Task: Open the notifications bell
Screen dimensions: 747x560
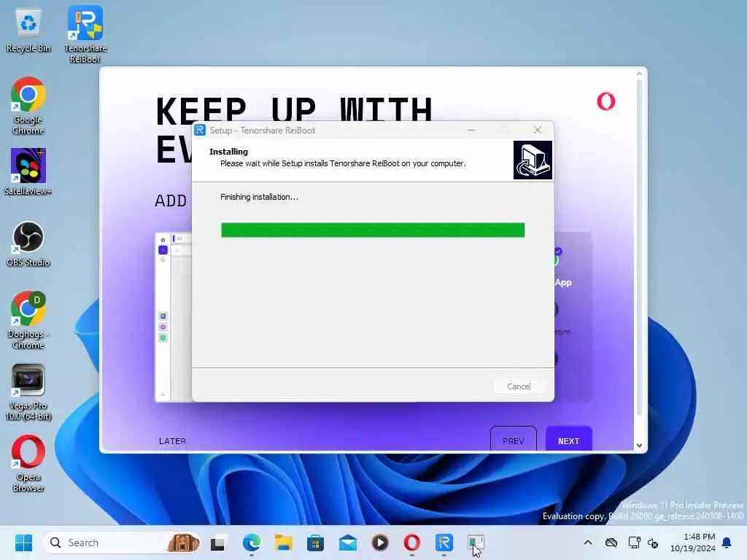Action: 727,542
